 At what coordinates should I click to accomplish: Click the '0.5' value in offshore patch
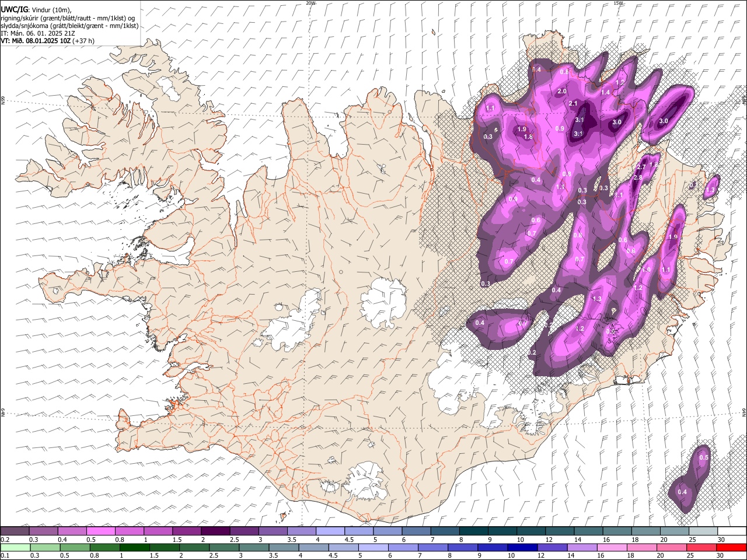(704, 458)
